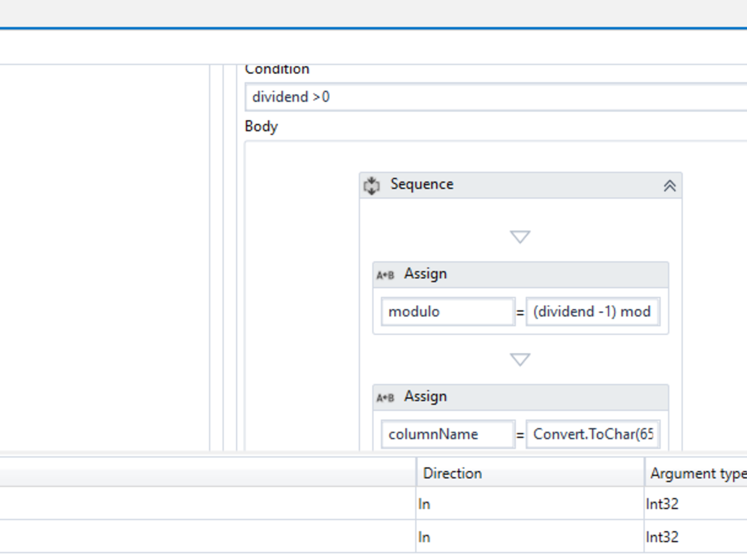
Task: Click the drop-point triangle between the two Assigns
Action: point(520,359)
